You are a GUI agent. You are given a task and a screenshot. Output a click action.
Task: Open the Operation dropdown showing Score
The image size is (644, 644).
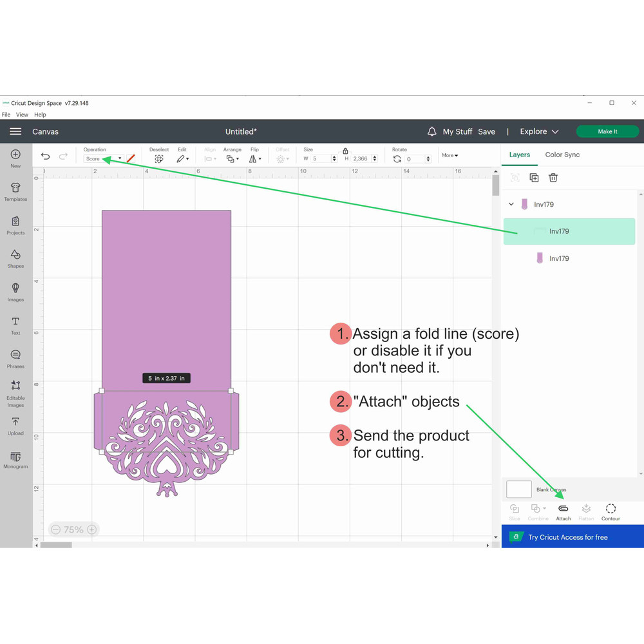(103, 158)
